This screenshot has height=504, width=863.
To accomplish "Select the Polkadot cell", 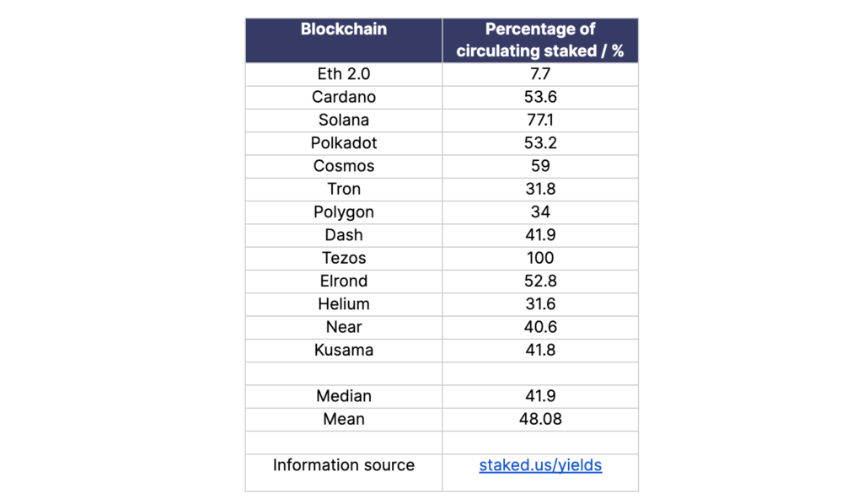I will click(x=344, y=143).
